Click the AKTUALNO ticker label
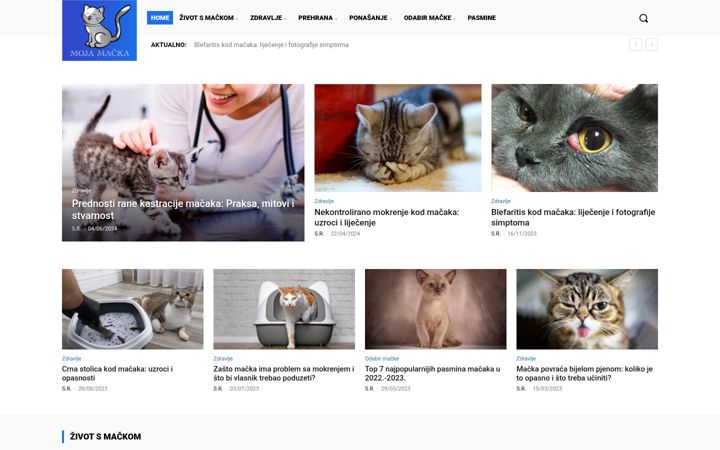 [169, 45]
